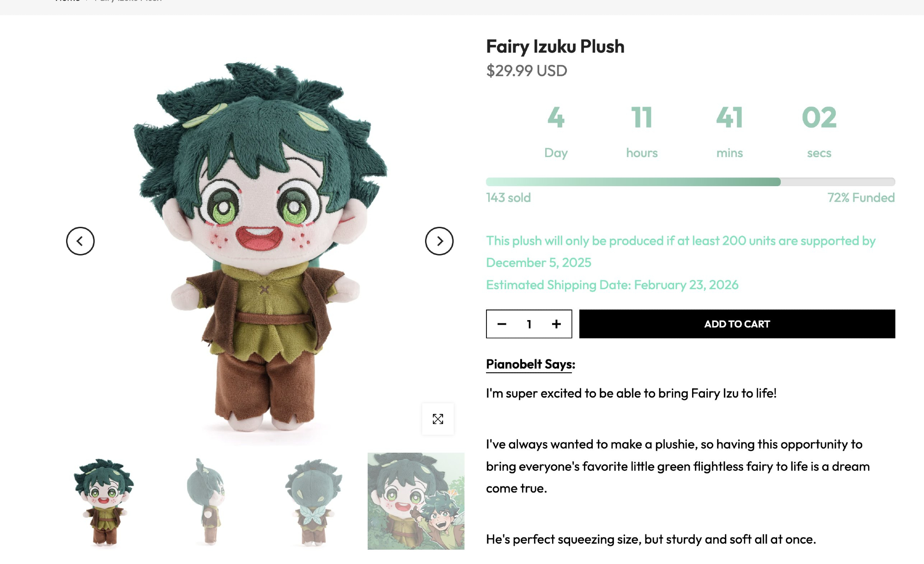
Task: Add the Fairy Izuku Plush to cart
Action: (737, 324)
